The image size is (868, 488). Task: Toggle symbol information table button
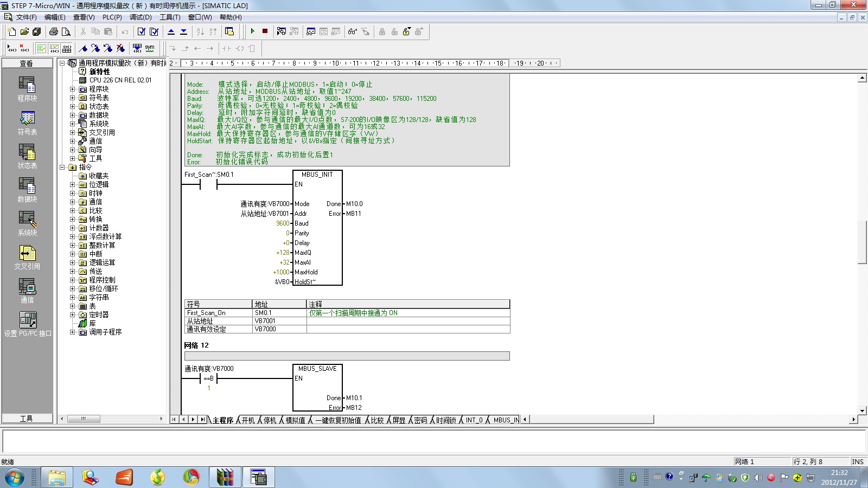tap(67, 48)
